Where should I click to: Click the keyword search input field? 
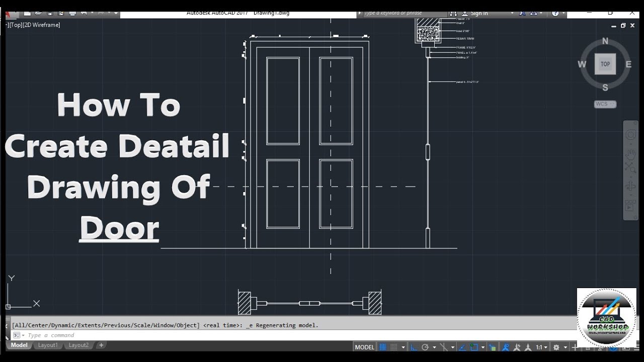pyautogui.click(x=405, y=14)
